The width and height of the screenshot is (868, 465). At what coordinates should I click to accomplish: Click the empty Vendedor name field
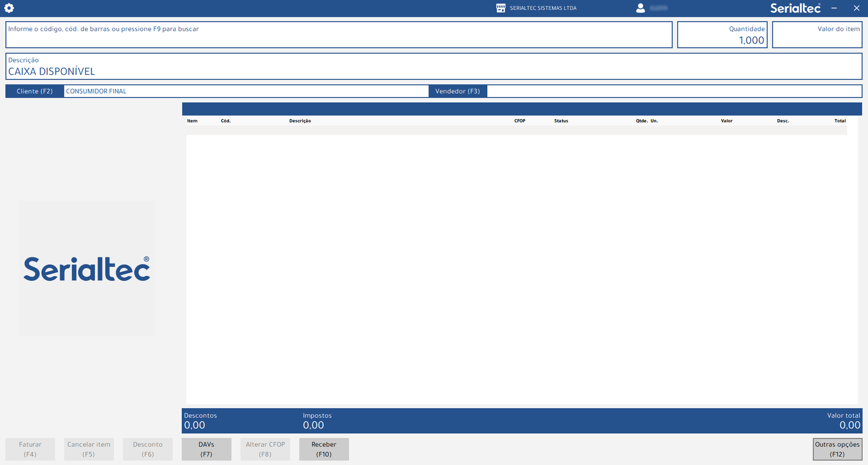tap(674, 91)
